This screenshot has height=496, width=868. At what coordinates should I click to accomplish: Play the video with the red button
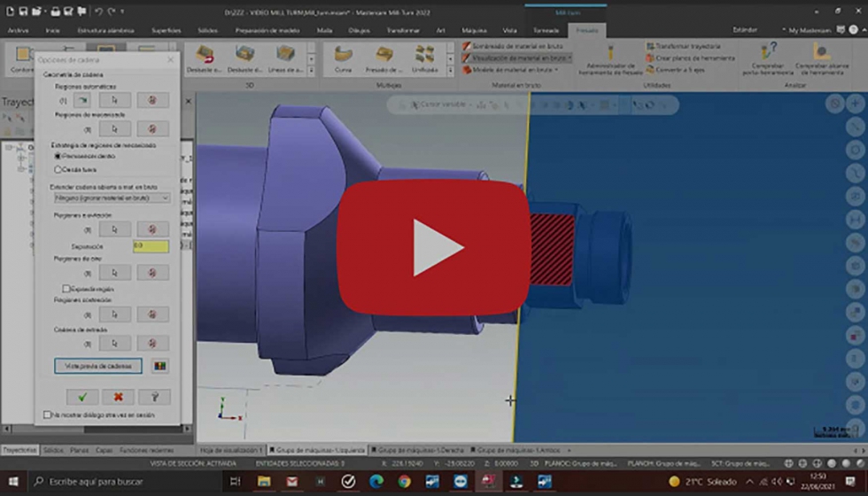coord(433,248)
